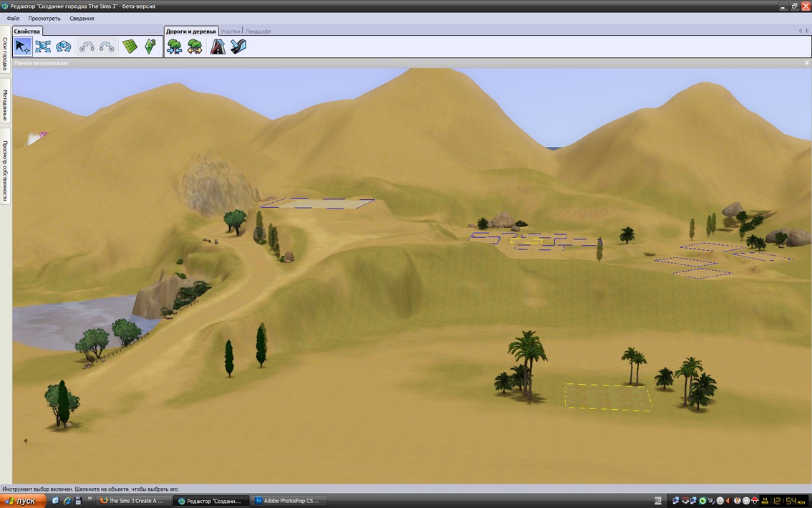
Task: Click the status bar text Инструмент выбор включен
Action: click(x=90, y=489)
